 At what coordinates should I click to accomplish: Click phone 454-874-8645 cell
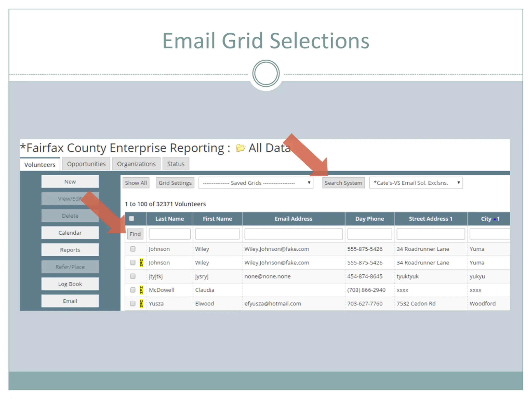tap(365, 276)
